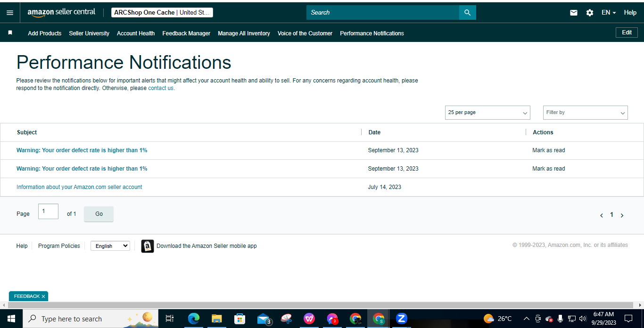Image resolution: width=644 pixels, height=328 pixels.
Task: Open the Windows notification center
Action: coord(628,319)
